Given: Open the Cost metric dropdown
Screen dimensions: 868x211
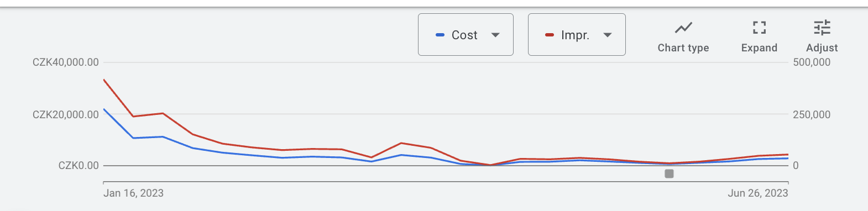Looking at the screenshot, I should (466, 35).
